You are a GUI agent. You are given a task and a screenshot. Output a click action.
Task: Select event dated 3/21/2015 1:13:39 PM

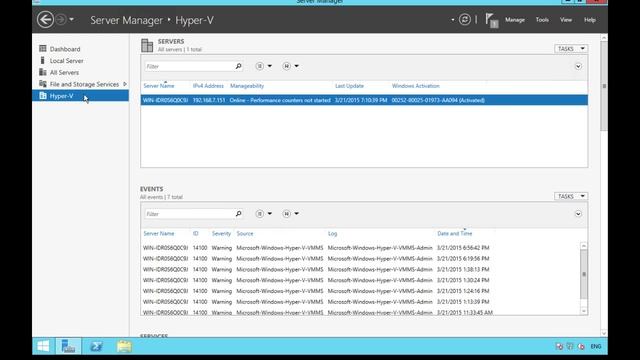click(360, 302)
